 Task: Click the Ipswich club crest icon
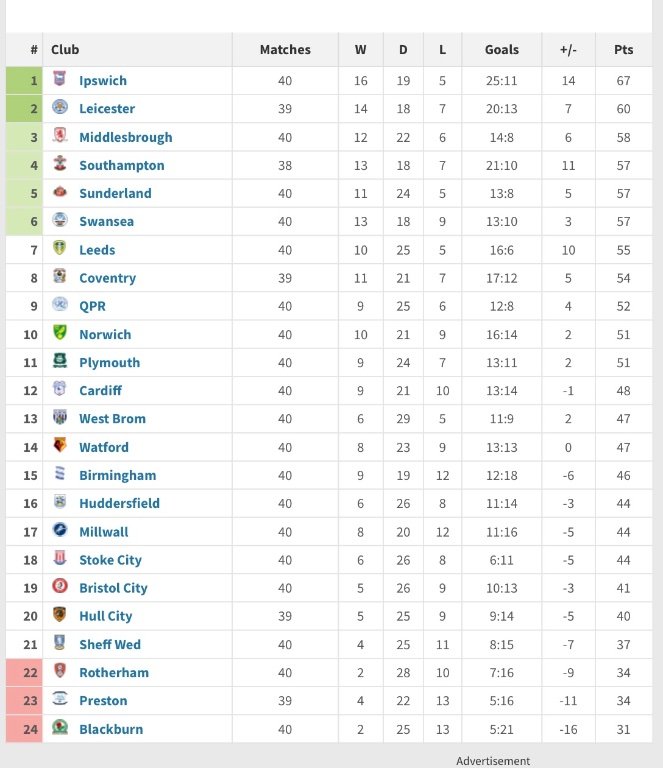60,79
